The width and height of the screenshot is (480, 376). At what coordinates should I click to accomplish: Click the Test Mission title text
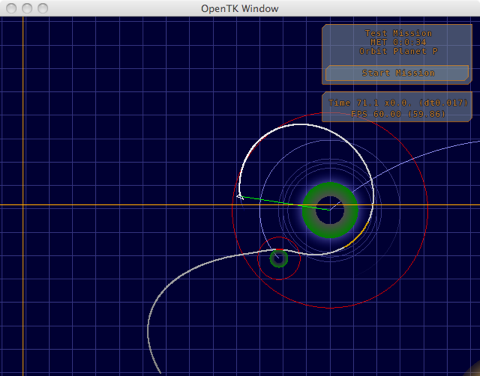(398, 33)
